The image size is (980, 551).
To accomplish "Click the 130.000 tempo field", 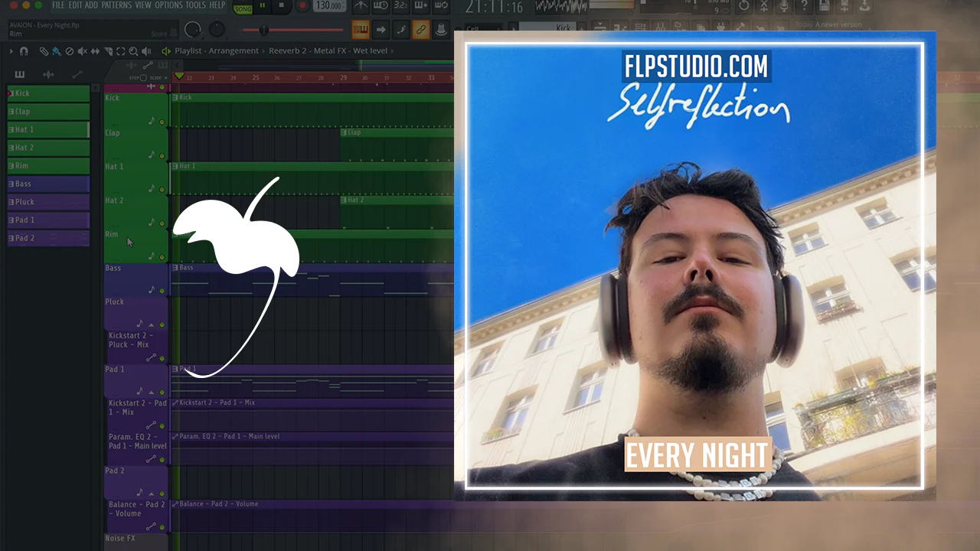I will click(328, 6).
